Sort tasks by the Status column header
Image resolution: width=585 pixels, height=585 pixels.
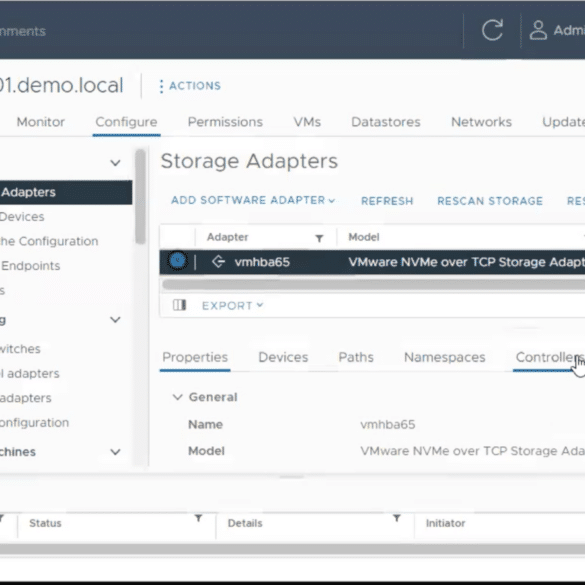click(x=45, y=523)
